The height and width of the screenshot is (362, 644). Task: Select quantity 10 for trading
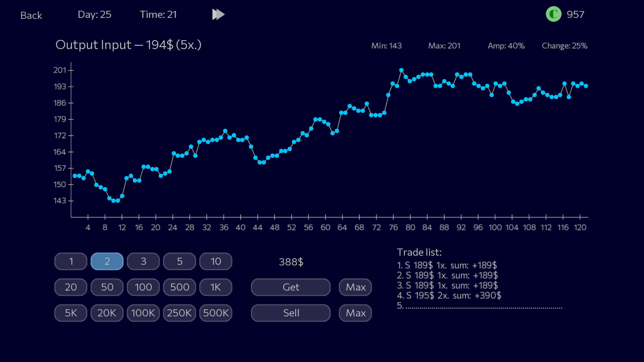(x=216, y=261)
